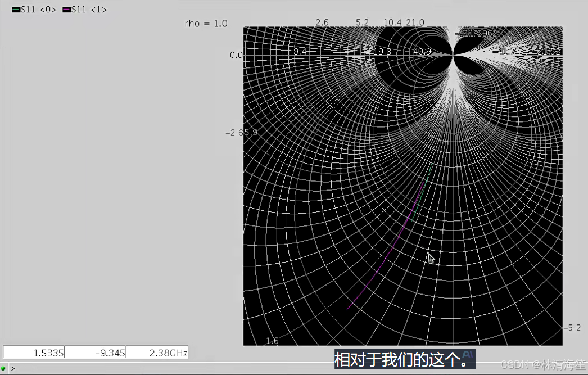The height and width of the screenshot is (375, 588).
Task: Click the 10.4 top axis label
Action: pos(392,22)
